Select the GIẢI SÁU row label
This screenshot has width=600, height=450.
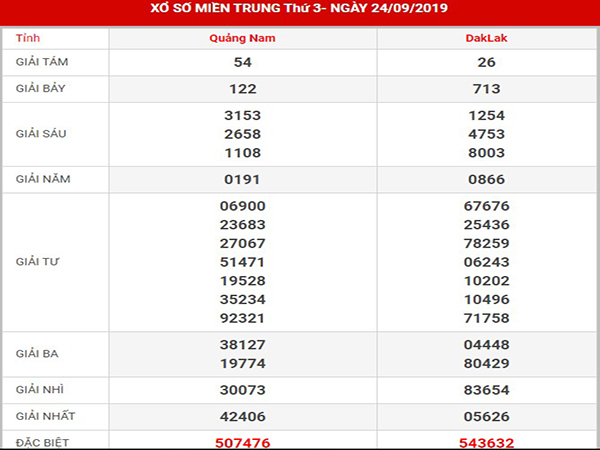tap(42, 134)
